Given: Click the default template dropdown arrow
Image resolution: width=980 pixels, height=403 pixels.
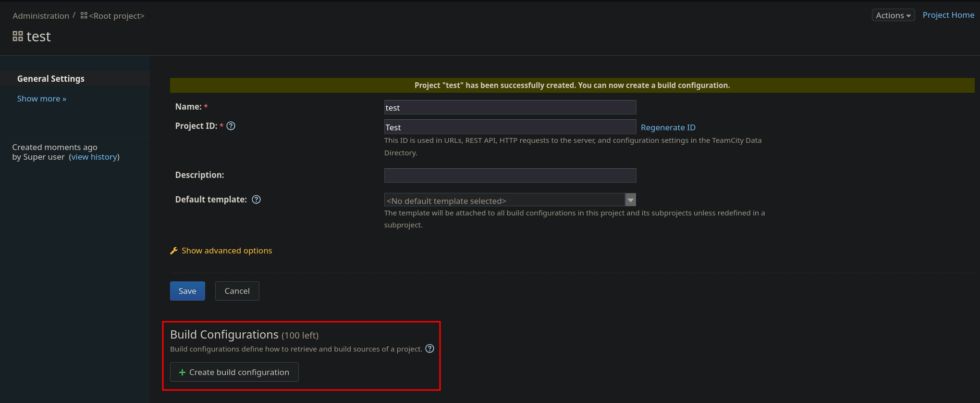Looking at the screenshot, I should pyautogui.click(x=630, y=200).
